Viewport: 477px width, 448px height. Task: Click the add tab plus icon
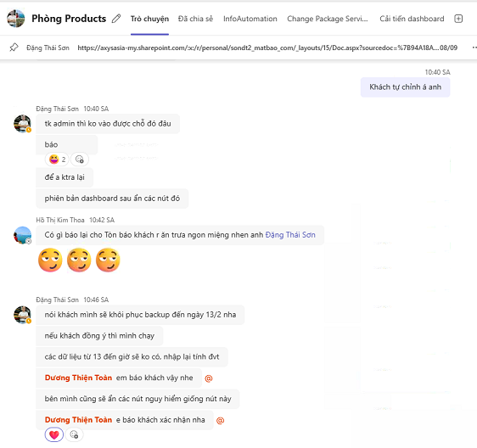pos(458,19)
